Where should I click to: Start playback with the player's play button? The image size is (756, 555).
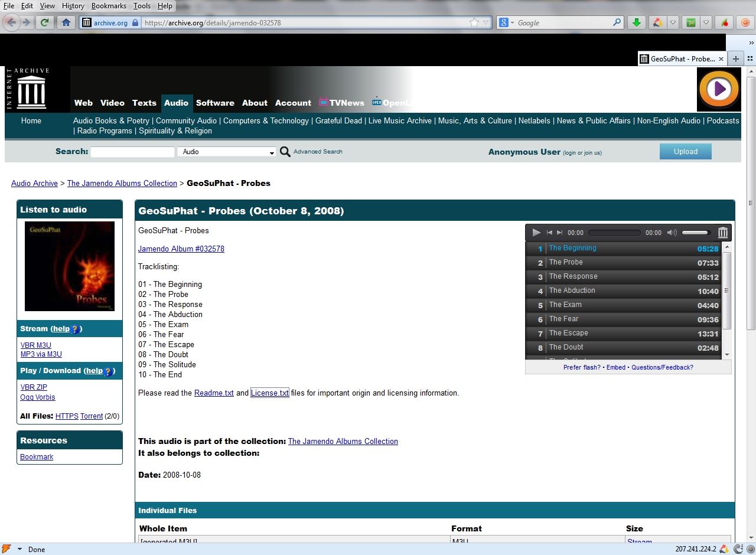pyautogui.click(x=536, y=233)
